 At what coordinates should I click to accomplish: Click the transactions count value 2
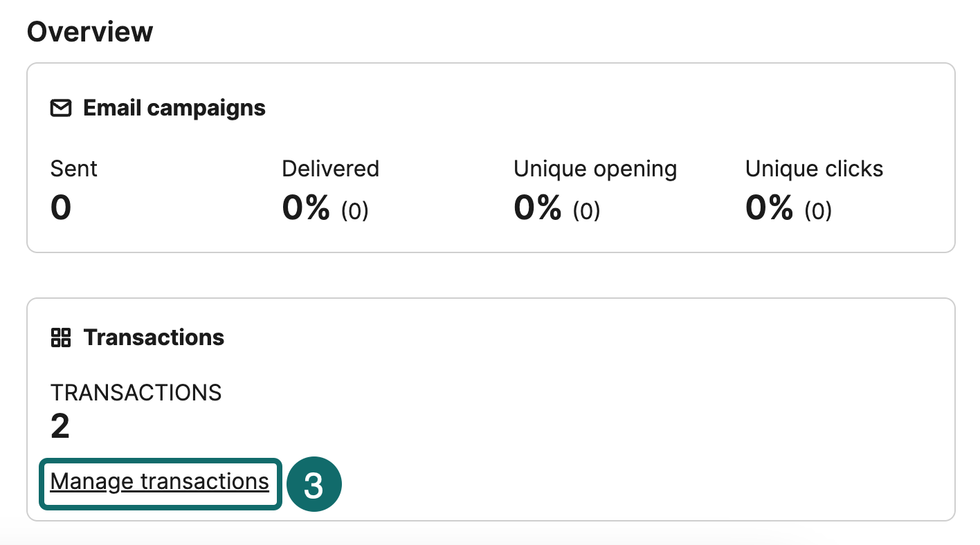(x=60, y=427)
